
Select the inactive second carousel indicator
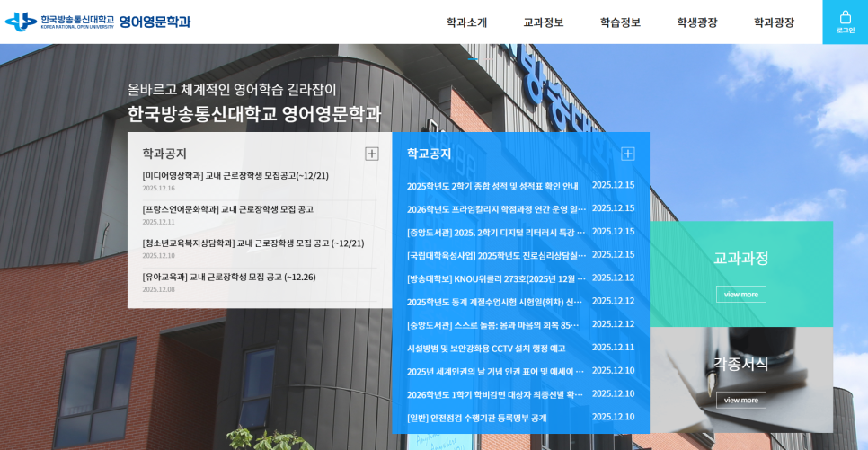coord(490,59)
